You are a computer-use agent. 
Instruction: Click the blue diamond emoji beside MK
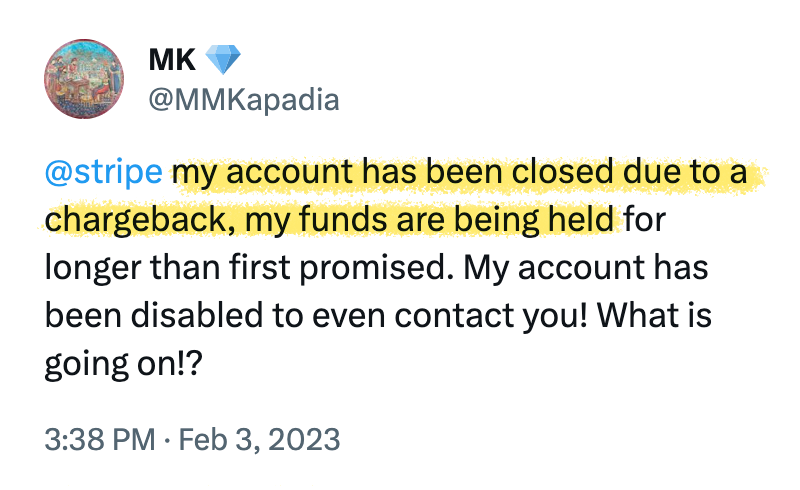(x=223, y=60)
